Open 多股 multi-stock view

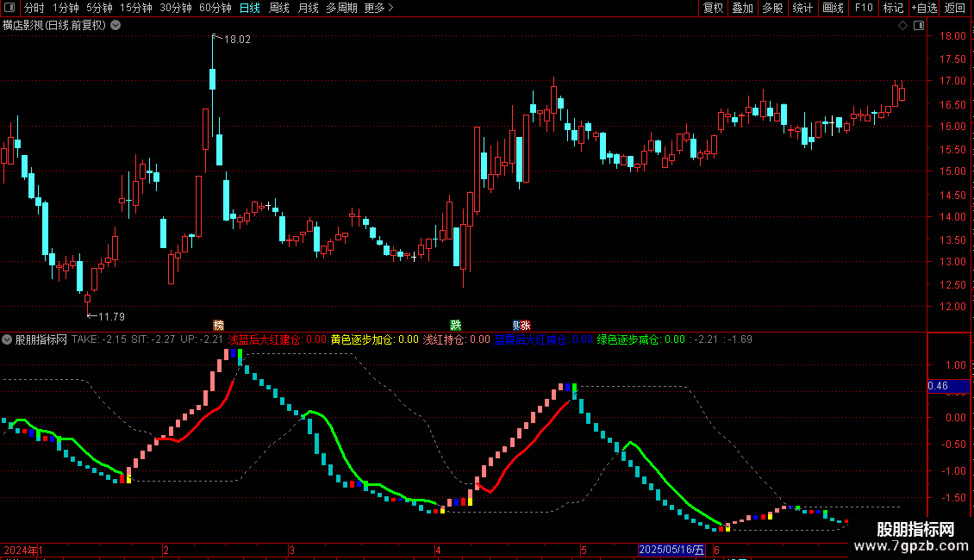point(772,8)
